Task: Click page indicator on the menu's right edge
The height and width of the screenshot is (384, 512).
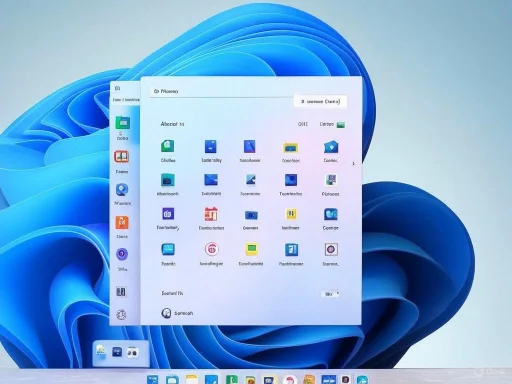Action: pos(353,163)
